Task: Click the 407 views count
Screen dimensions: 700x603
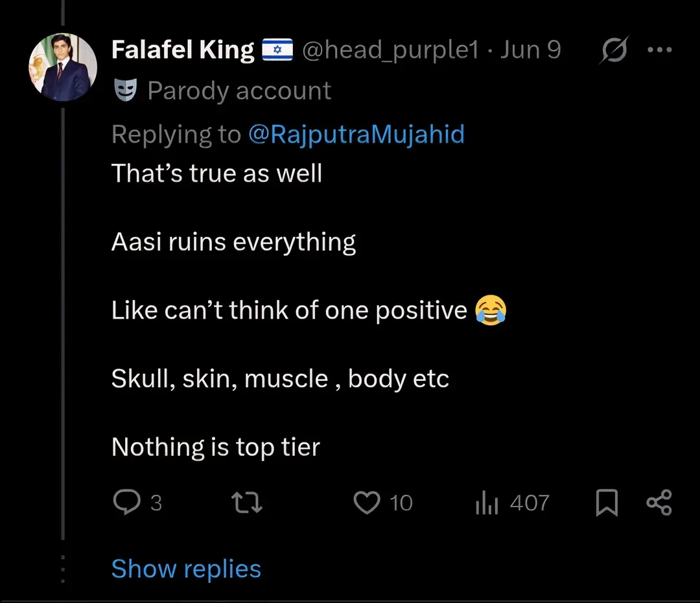Action: point(530,503)
